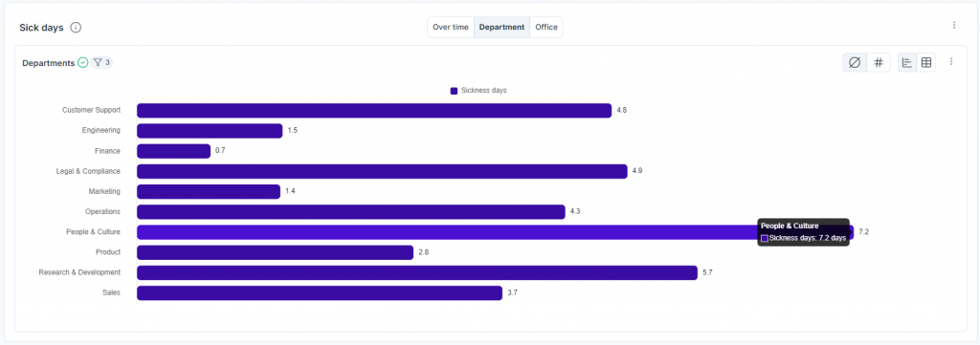Click the Finance axis label

tap(107, 151)
